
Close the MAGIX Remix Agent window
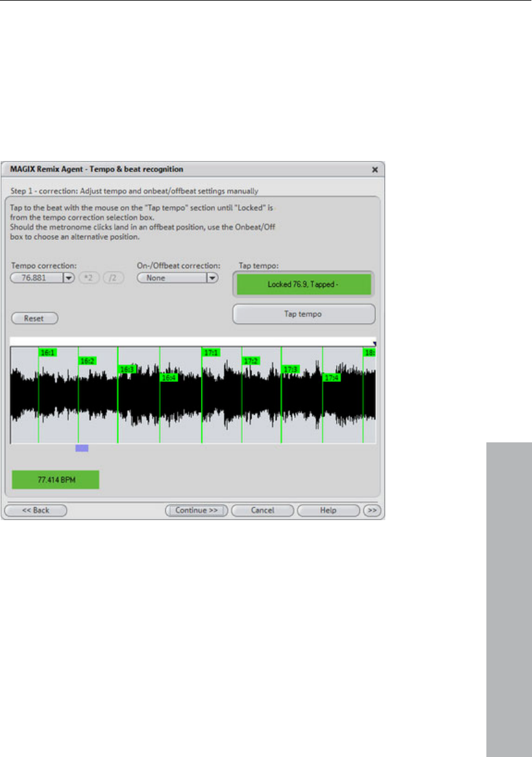pos(374,169)
